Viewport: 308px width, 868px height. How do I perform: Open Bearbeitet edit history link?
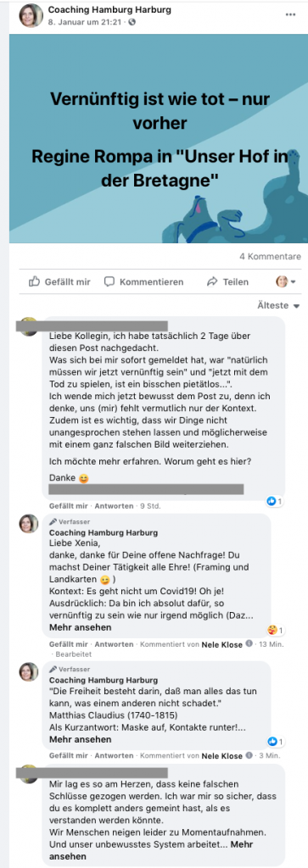pos(61,654)
